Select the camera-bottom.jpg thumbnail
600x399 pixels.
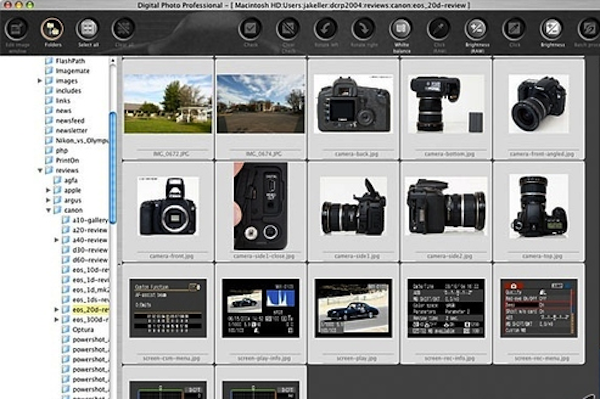pos(446,104)
